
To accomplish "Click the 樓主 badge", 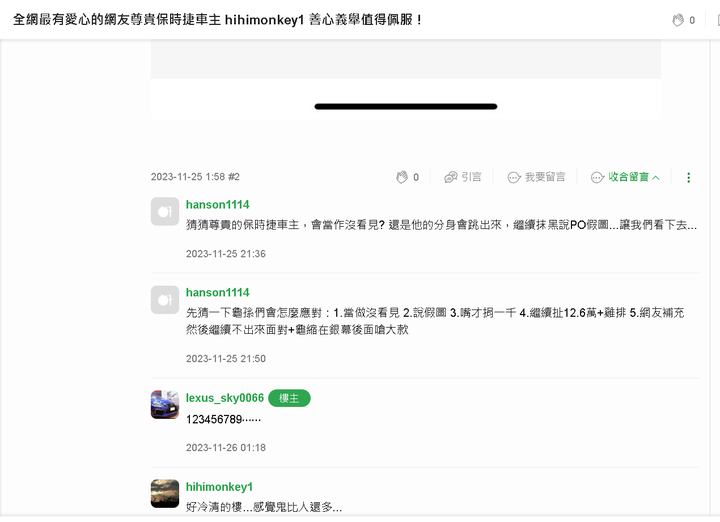I will click(289, 398).
